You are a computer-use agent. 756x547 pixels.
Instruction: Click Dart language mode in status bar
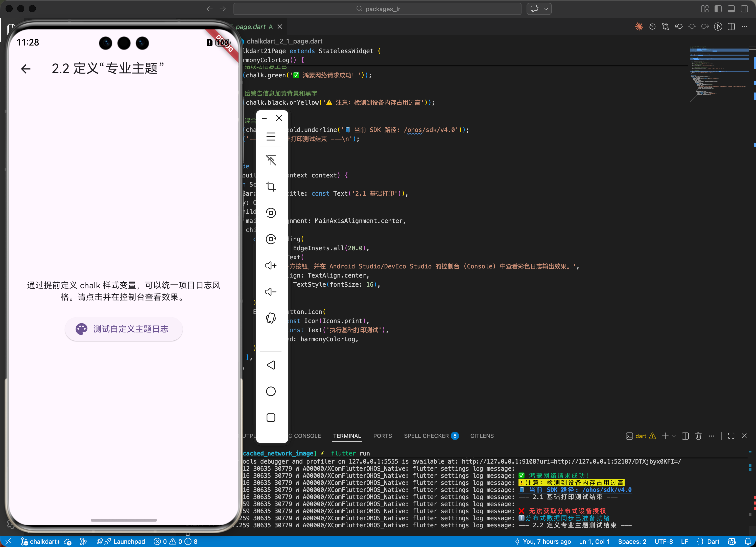tap(713, 541)
